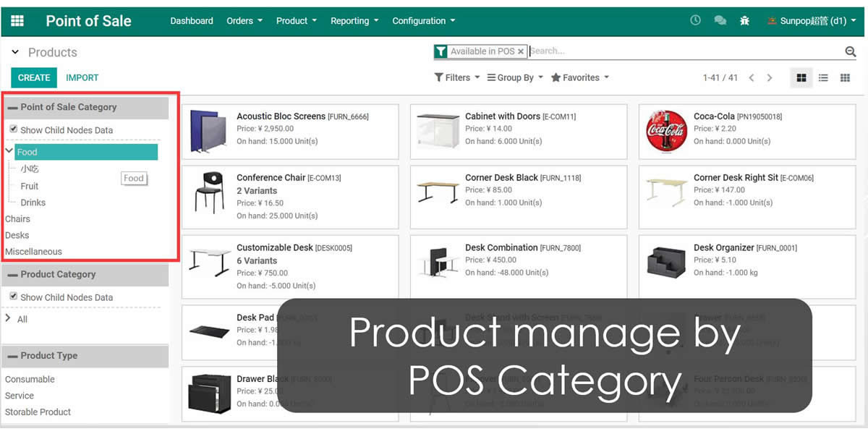Open the Filters dropdown

pos(456,77)
